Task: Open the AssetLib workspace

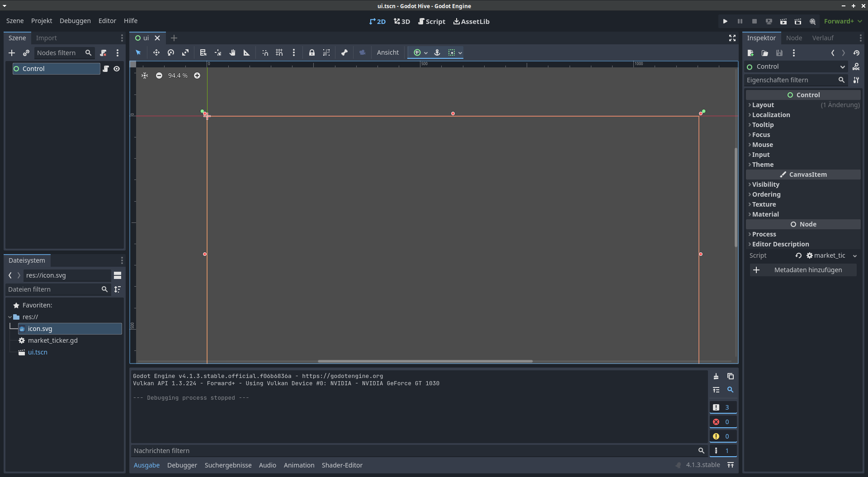Action: [x=472, y=21]
